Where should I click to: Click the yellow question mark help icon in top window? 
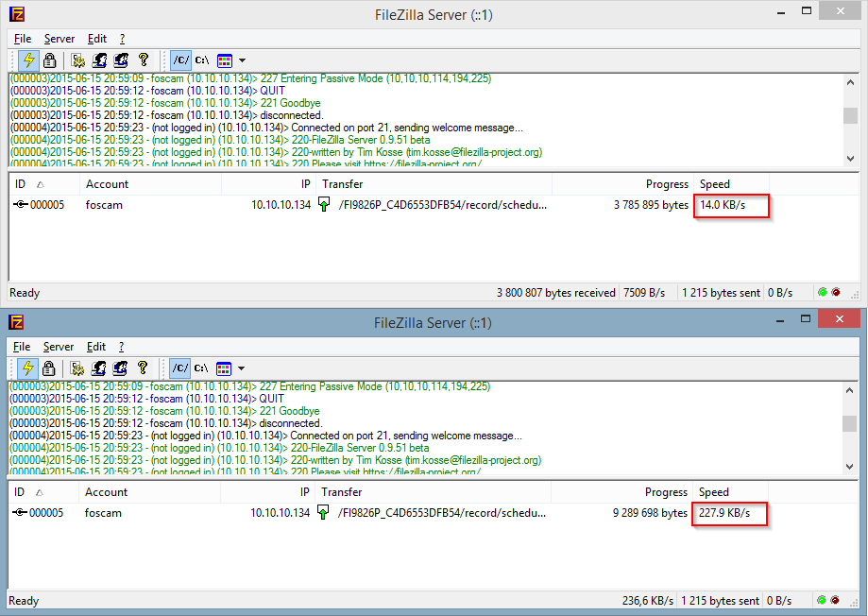tap(144, 60)
